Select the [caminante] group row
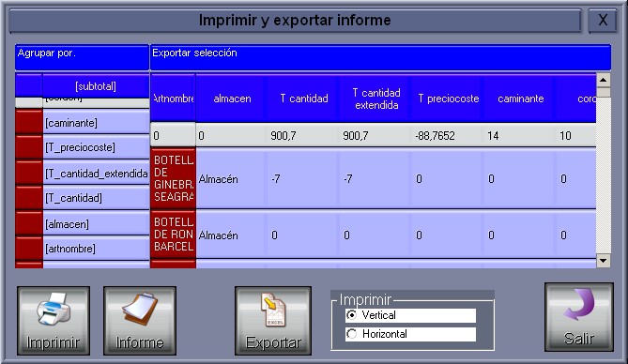The image size is (628, 364). tap(96, 123)
